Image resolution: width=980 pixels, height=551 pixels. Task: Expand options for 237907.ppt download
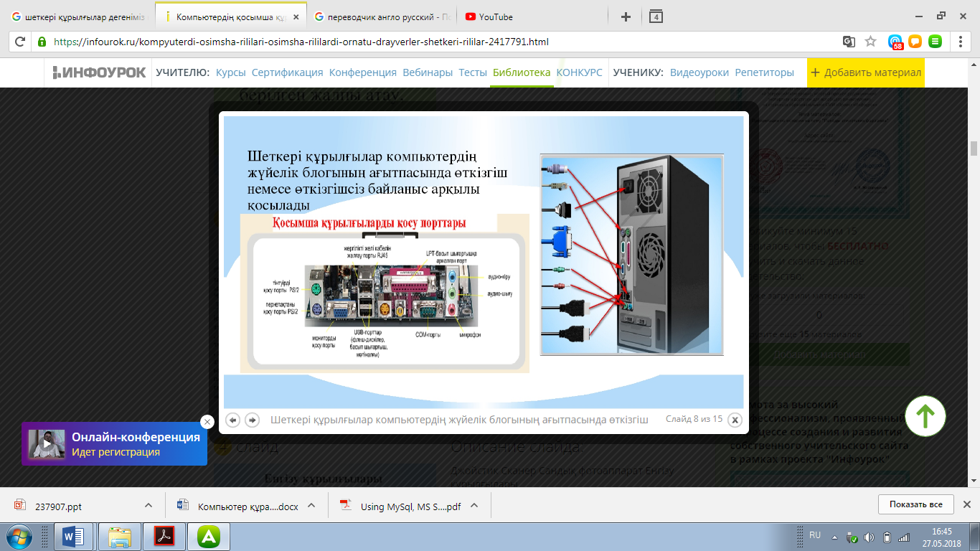click(149, 505)
